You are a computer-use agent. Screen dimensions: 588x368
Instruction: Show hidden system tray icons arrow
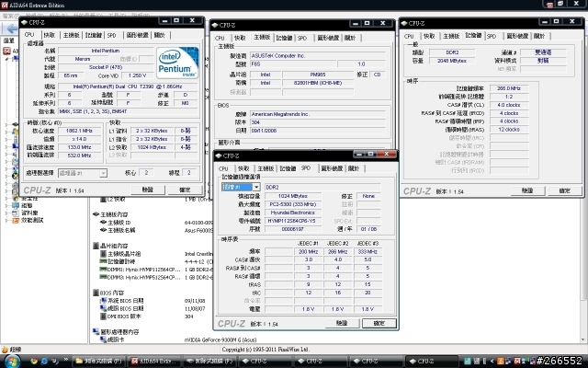(492, 362)
